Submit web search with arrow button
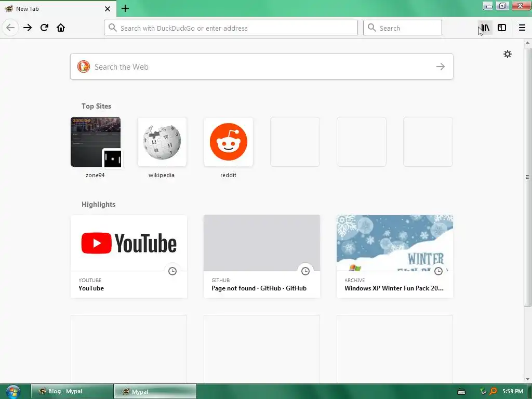Image resolution: width=532 pixels, height=399 pixels. click(441, 66)
